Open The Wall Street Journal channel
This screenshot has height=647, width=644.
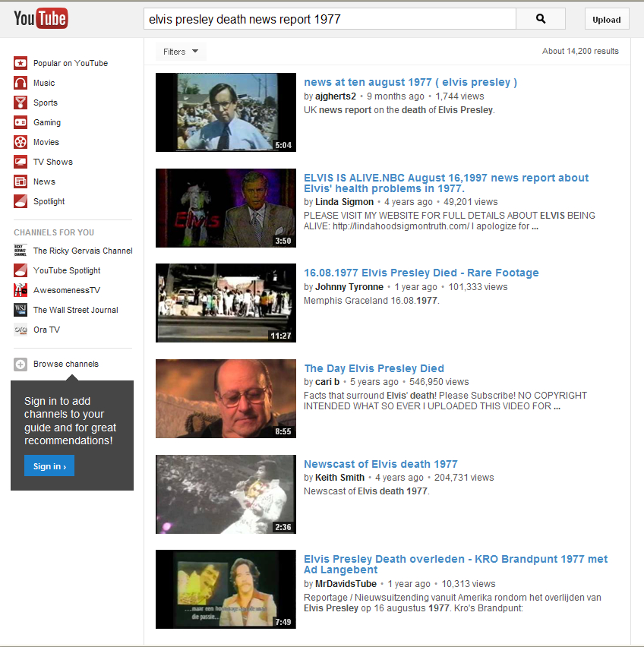[x=75, y=310]
